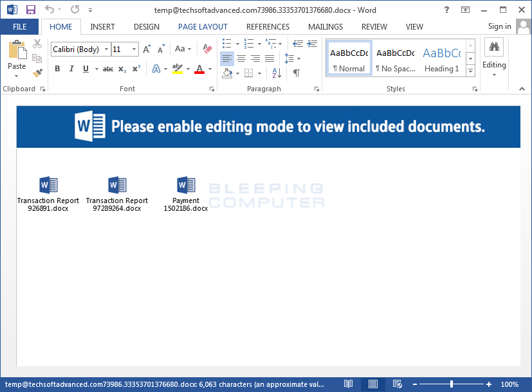Open the Word Help question mark

(x=446, y=10)
